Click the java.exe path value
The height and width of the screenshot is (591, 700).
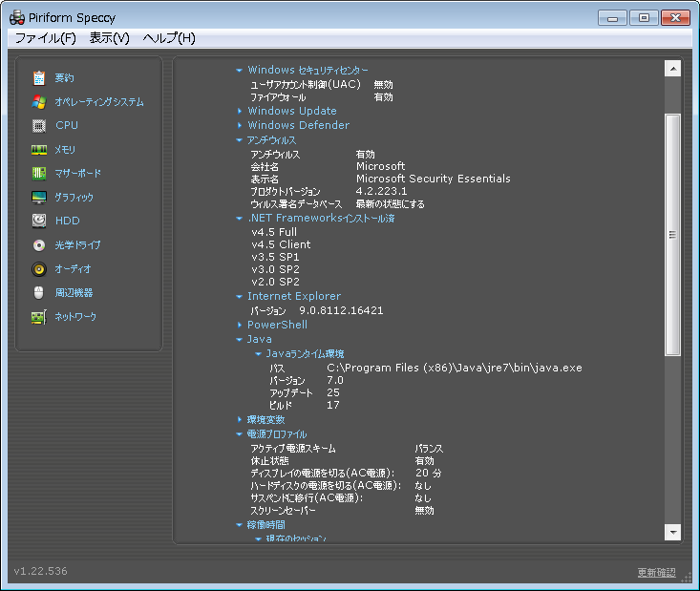click(455, 368)
